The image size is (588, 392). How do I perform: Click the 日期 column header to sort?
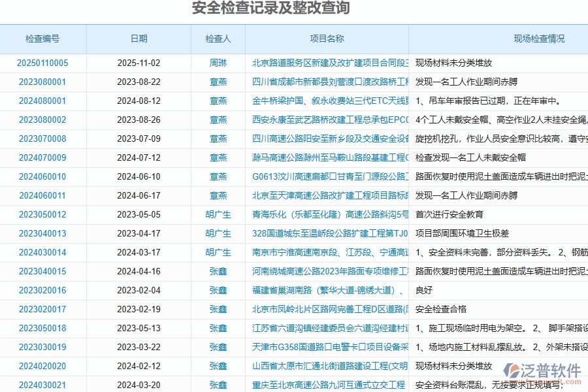point(140,39)
